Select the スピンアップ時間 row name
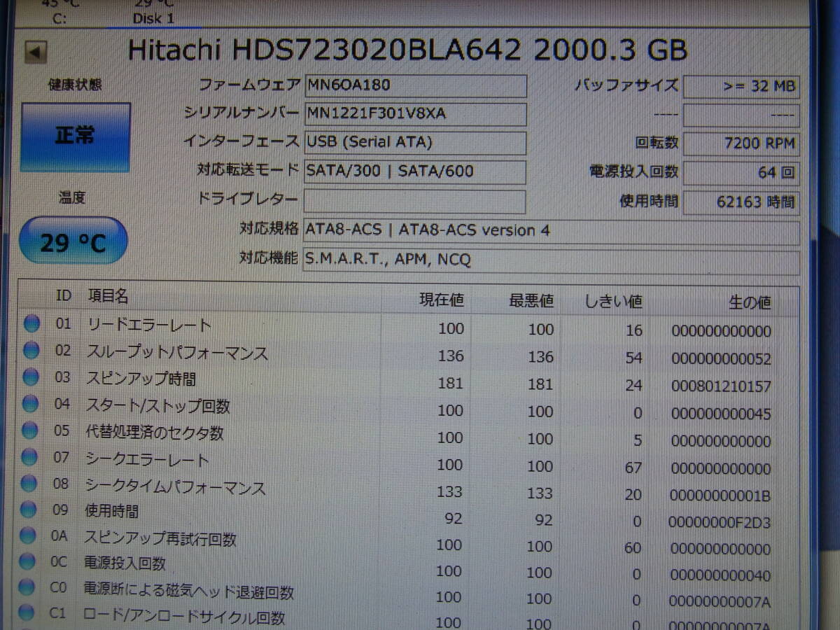This screenshot has width=840, height=630. point(141,379)
